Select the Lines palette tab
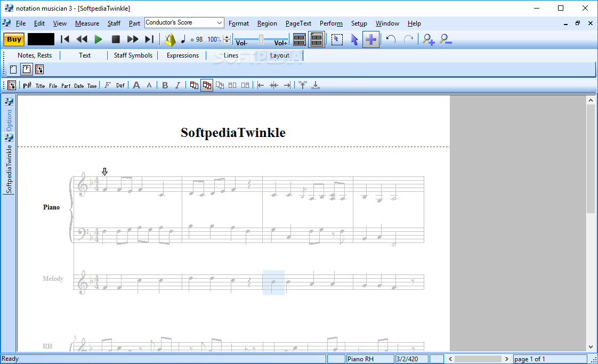This screenshot has height=364, width=598. tap(231, 55)
